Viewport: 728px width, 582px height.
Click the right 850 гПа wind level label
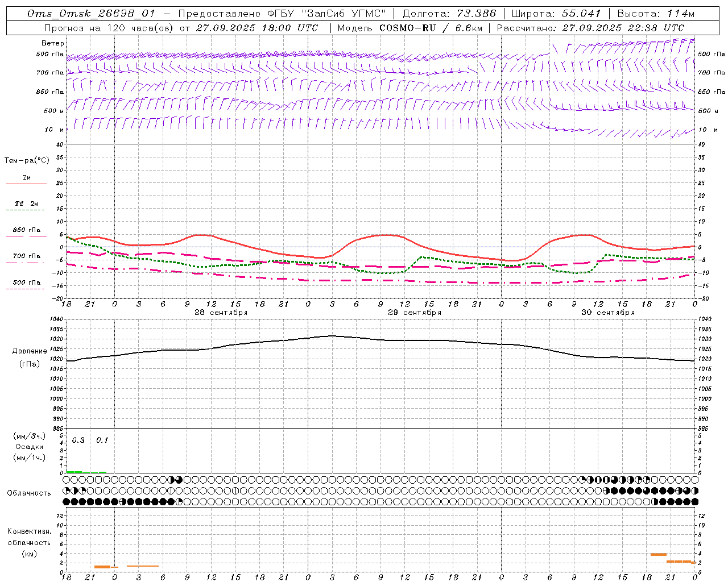coord(712,92)
